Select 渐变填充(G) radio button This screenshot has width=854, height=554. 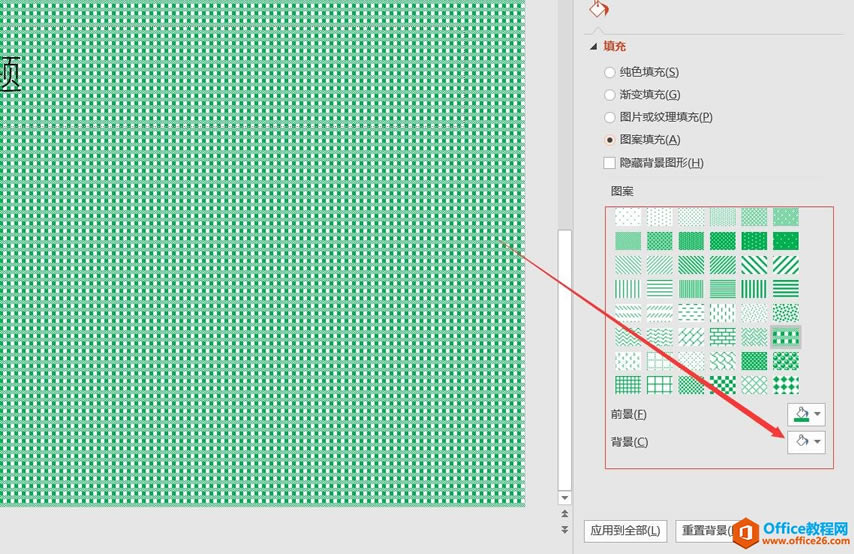coord(609,95)
